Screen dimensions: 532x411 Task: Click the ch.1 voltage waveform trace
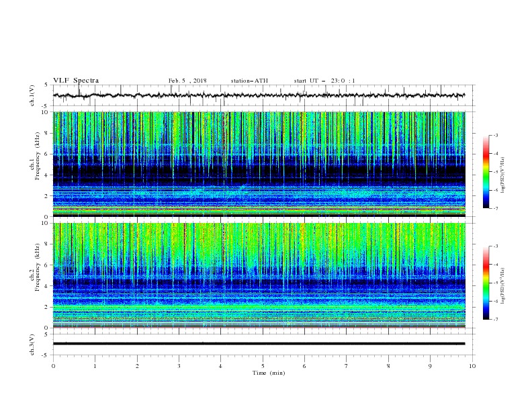pyautogui.click(x=259, y=95)
